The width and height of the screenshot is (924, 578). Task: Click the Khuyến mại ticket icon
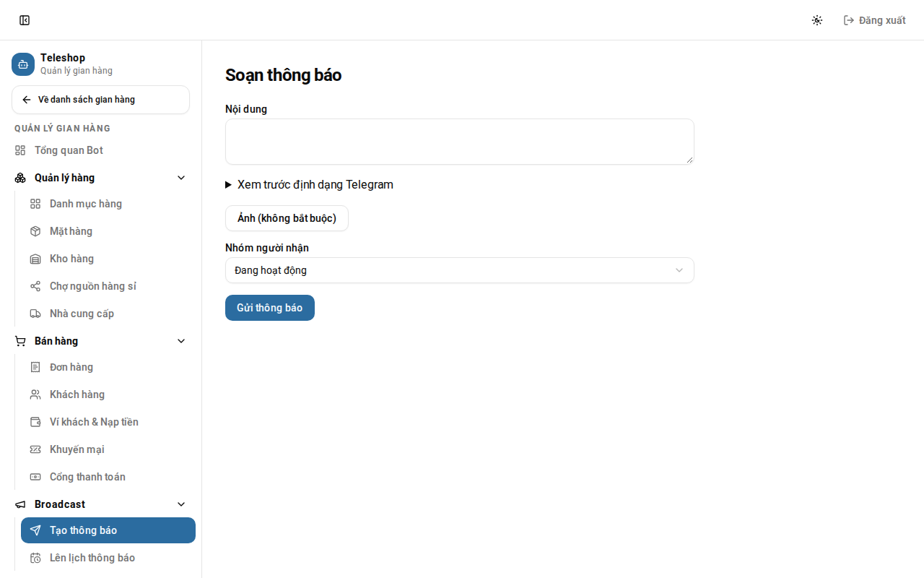coord(35,449)
